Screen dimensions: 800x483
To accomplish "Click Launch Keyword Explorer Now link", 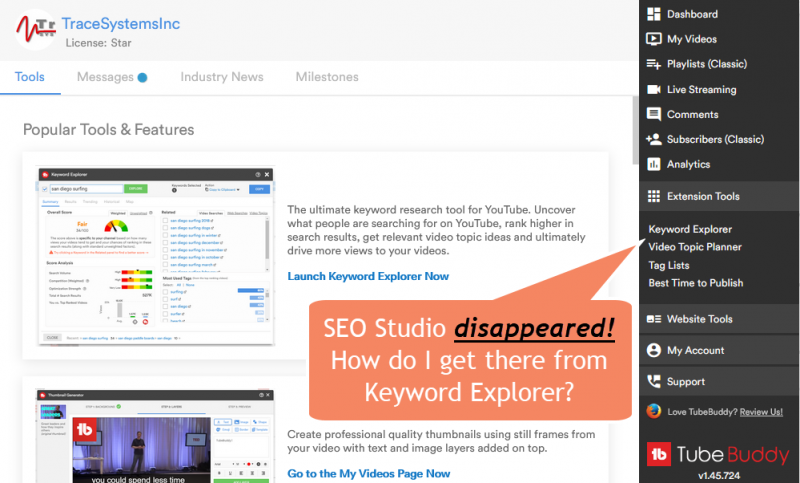I will [x=367, y=276].
